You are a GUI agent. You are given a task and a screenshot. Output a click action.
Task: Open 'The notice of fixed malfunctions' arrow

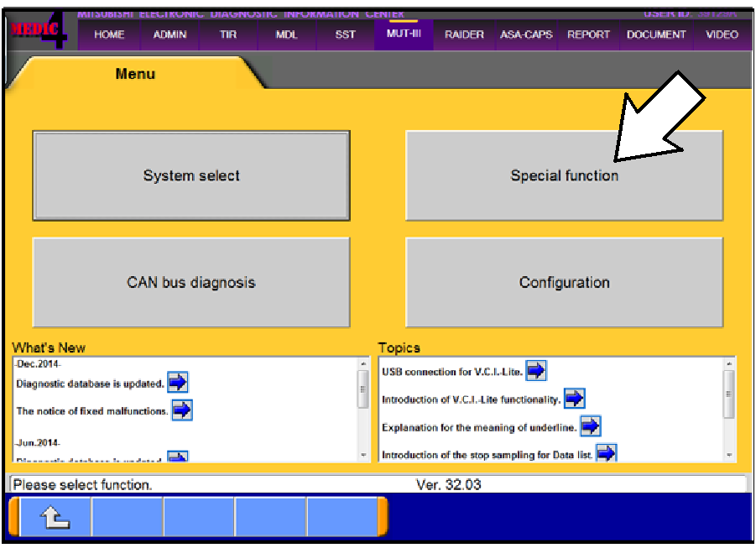tap(182, 410)
